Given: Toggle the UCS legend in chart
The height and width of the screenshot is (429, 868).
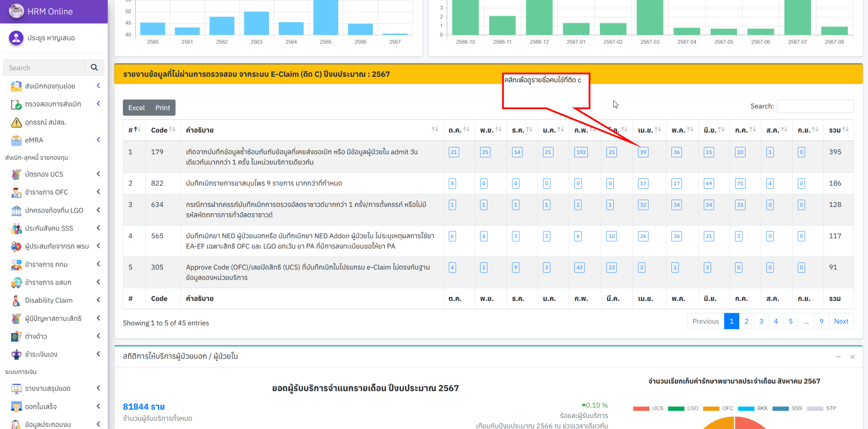Looking at the screenshot, I should [648, 408].
